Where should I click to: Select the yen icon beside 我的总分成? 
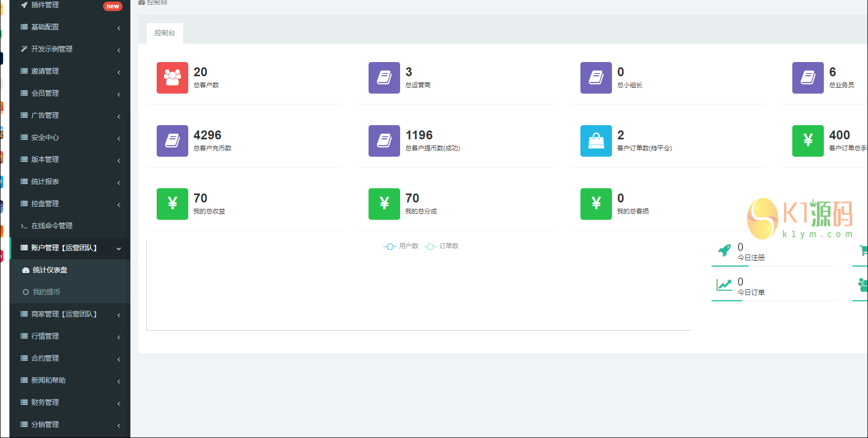coord(384,204)
